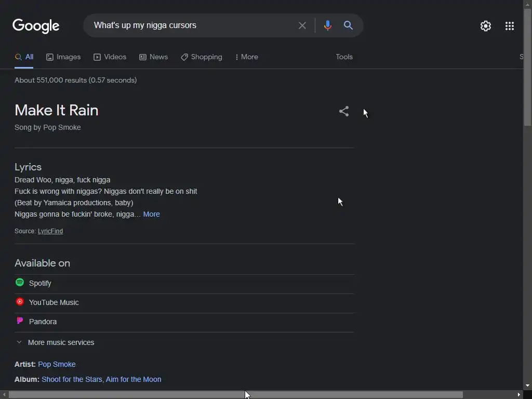
Task: Switch to the Videos tab
Action: point(110,57)
